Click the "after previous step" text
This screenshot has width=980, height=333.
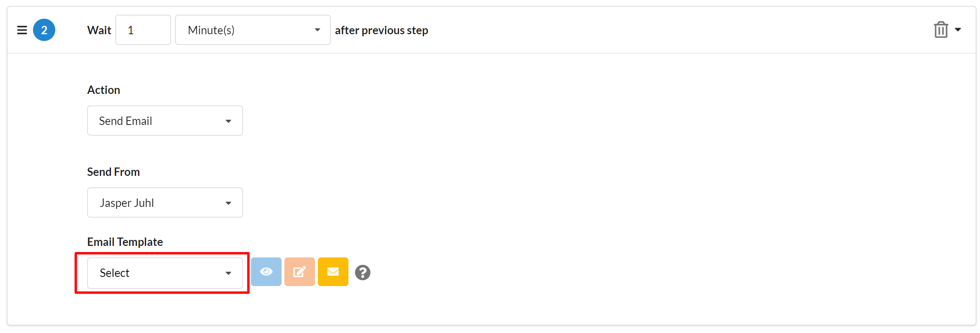pos(381,30)
